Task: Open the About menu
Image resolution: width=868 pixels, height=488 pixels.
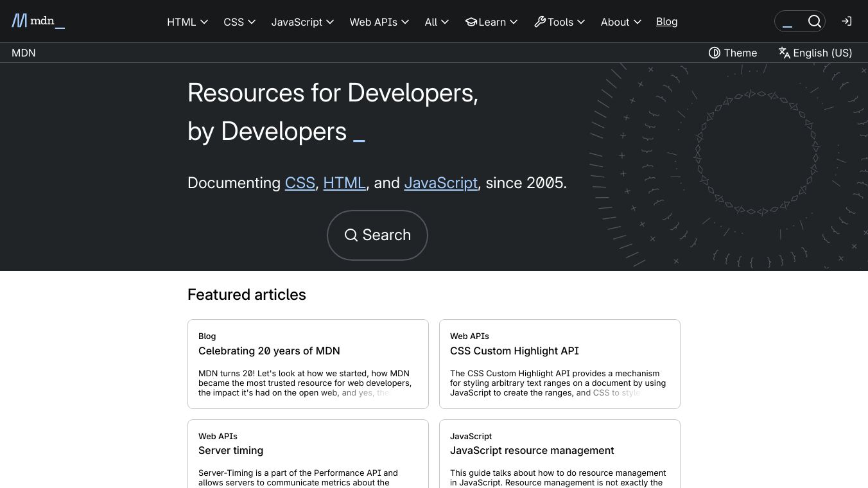Action: 621,22
